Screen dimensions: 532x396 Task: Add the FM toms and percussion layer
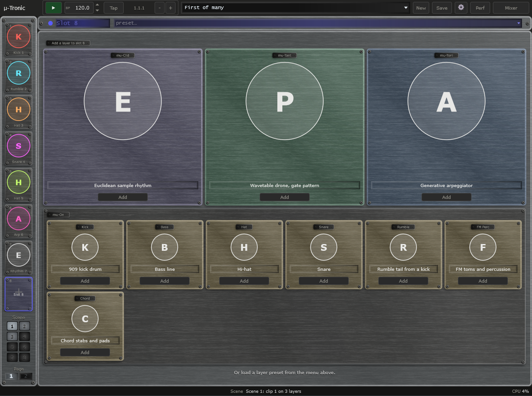point(483,281)
